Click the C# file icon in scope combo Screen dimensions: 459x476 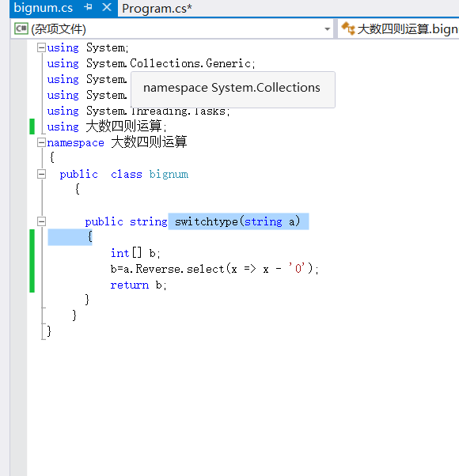21,28
